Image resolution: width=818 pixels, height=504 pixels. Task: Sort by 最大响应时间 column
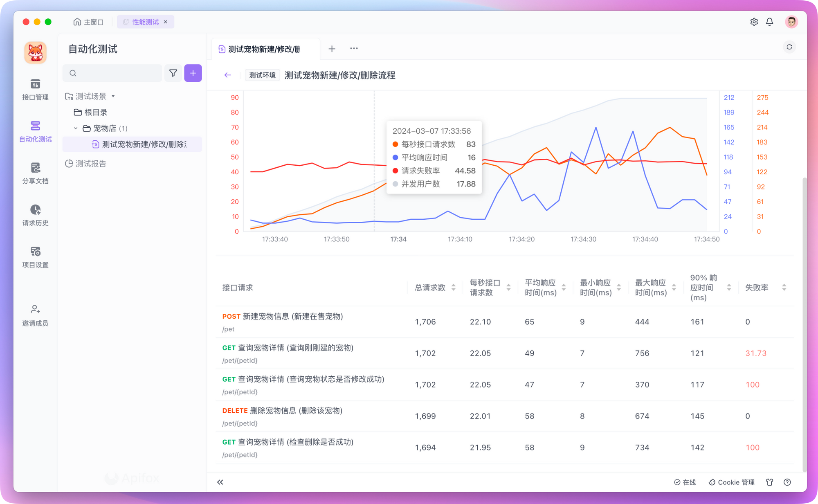pos(674,288)
